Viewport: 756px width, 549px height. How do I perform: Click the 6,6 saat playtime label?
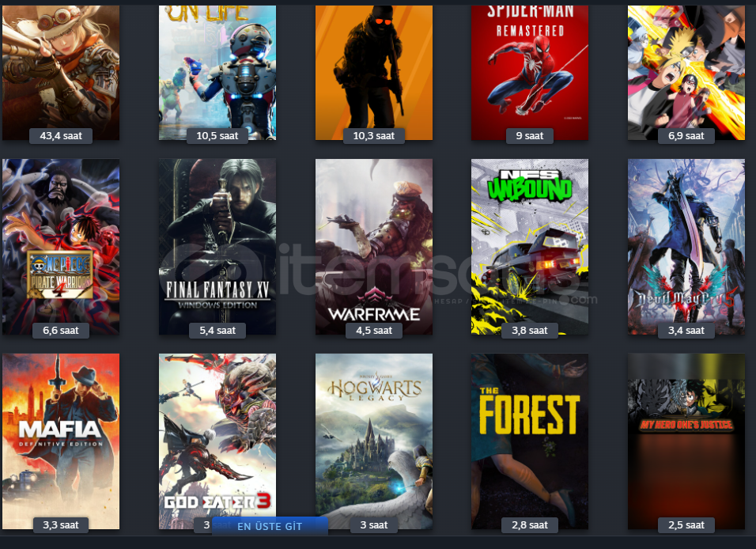pyautogui.click(x=61, y=331)
